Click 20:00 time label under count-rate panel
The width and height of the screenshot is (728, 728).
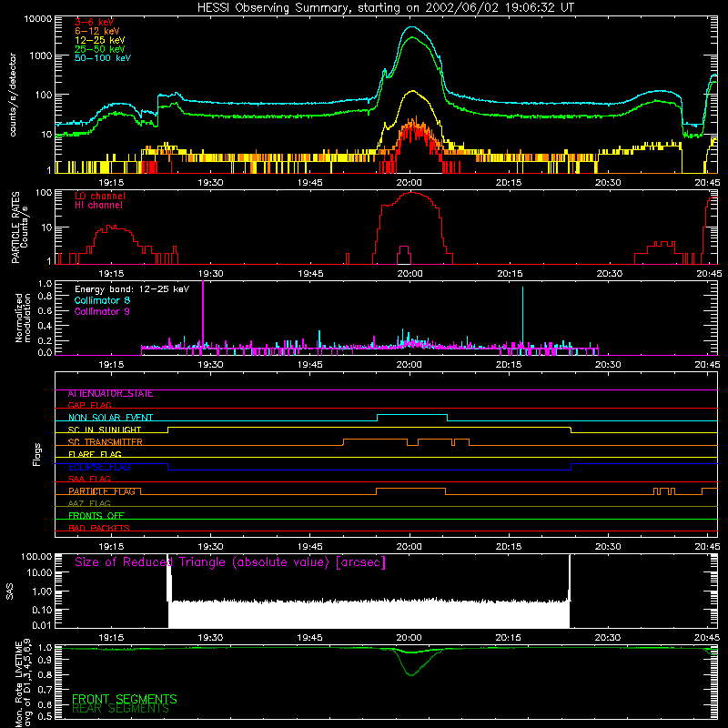tap(409, 183)
